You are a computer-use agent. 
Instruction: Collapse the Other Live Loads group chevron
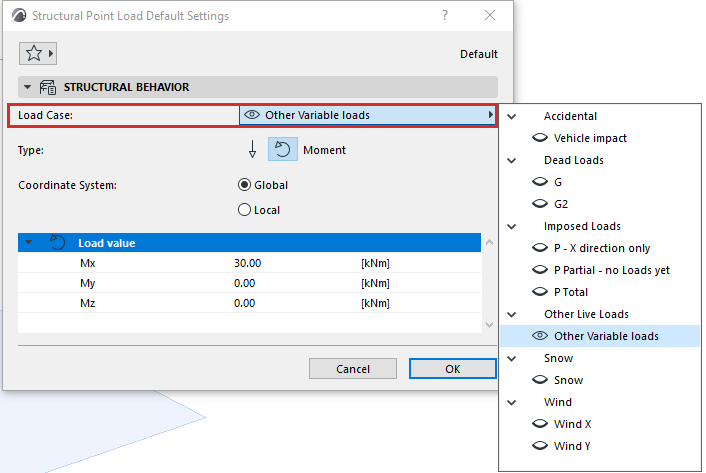[x=511, y=315]
